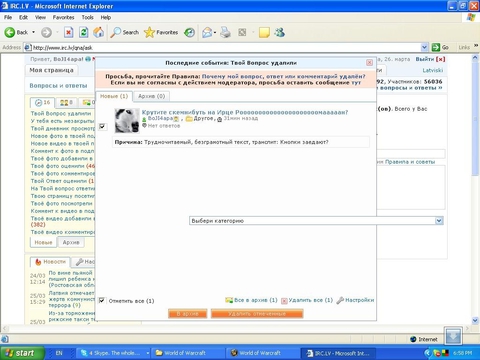Image resolution: width=480 pixels, height=360 pixels.
Task: Open the Messenger toolbar icon
Action: (279, 32)
